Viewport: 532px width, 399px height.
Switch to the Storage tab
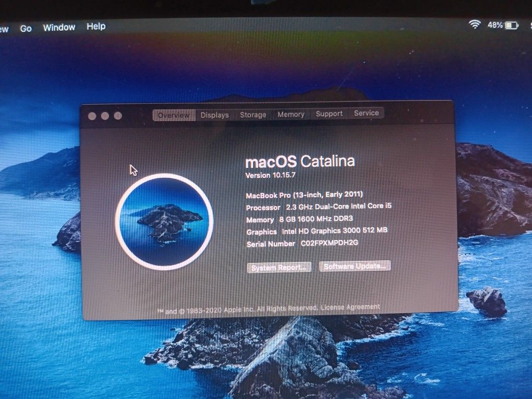click(x=253, y=115)
